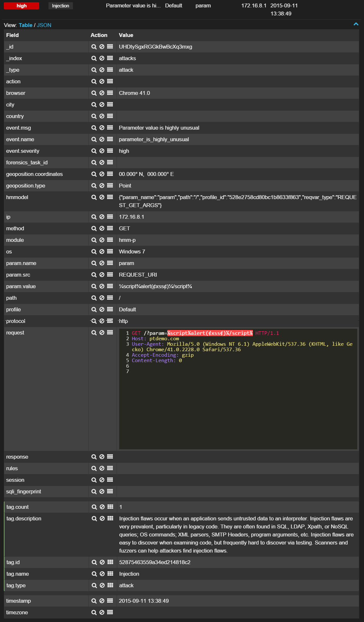
Task: Toggle column icon for _index field
Action: click(x=110, y=58)
